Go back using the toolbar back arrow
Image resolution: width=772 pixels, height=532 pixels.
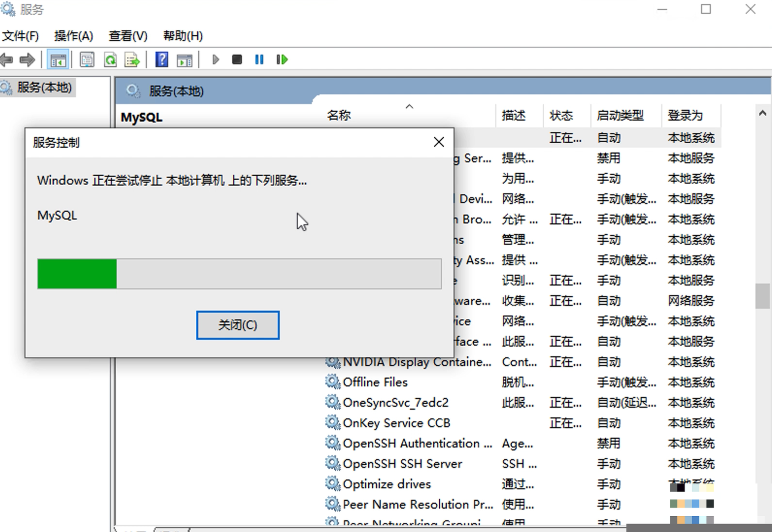click(6, 60)
